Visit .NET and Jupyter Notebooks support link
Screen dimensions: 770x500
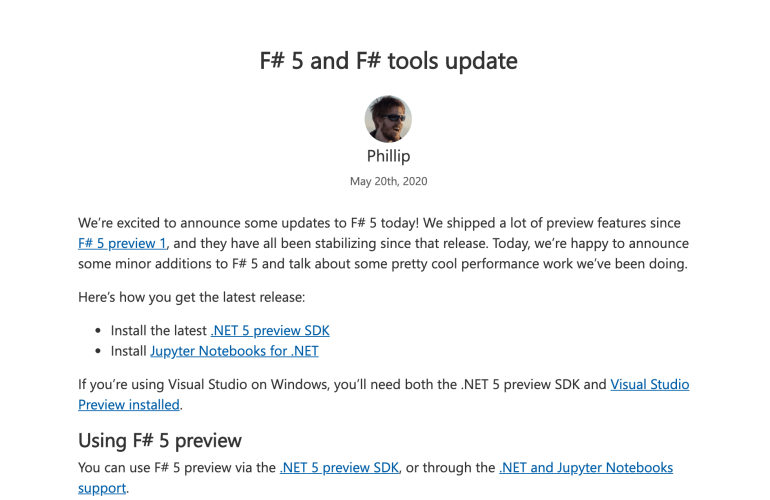tap(585, 467)
